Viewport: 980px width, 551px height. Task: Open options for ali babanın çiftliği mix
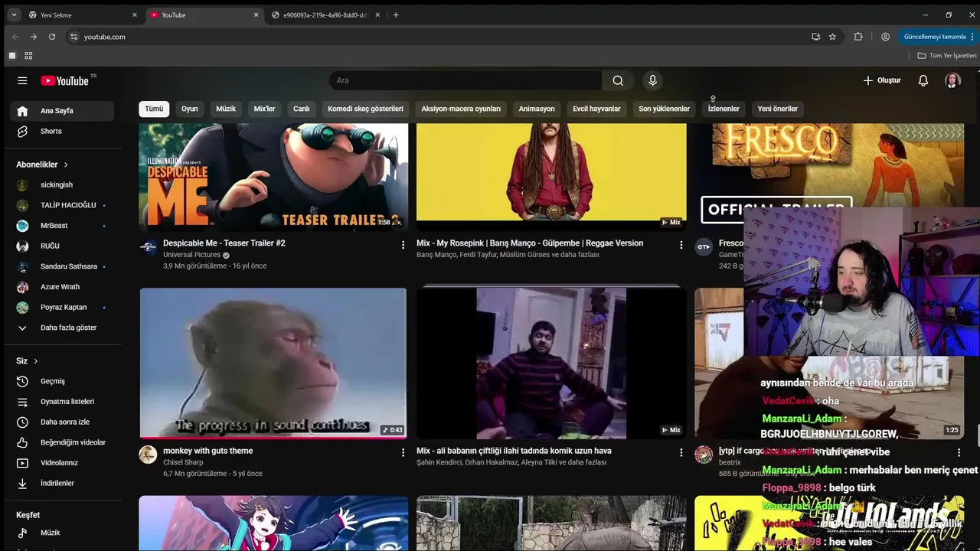pyautogui.click(x=681, y=452)
